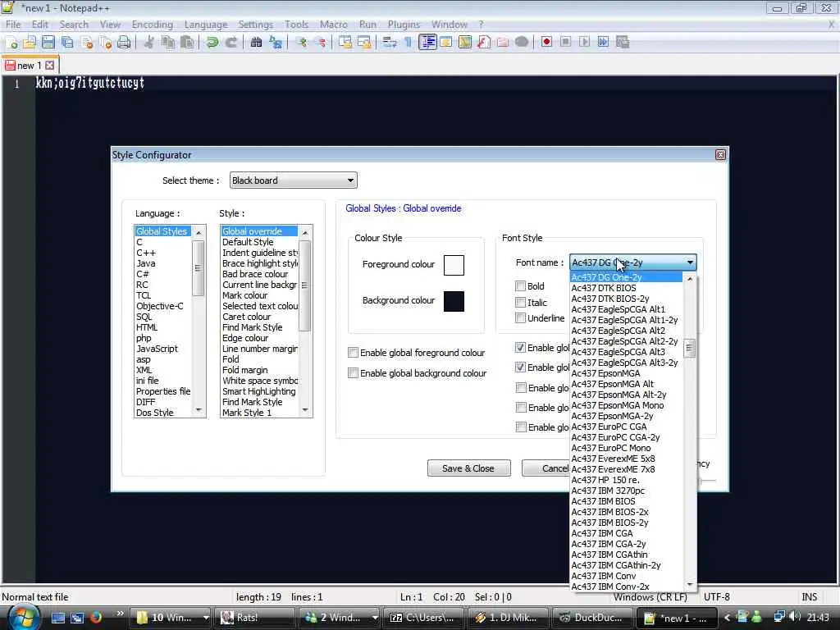The height and width of the screenshot is (630, 840).
Task: Click the Save All toolbar icon
Action: tap(67, 43)
